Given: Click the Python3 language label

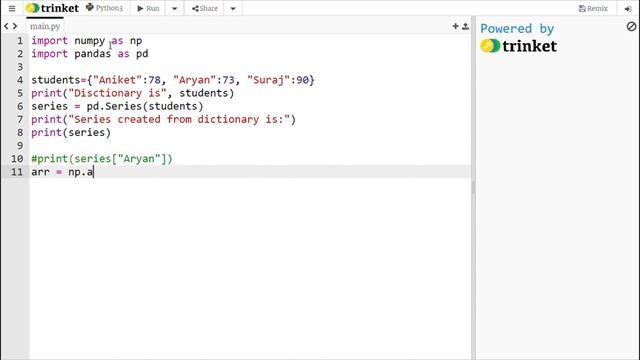Looking at the screenshot, I should (104, 8).
